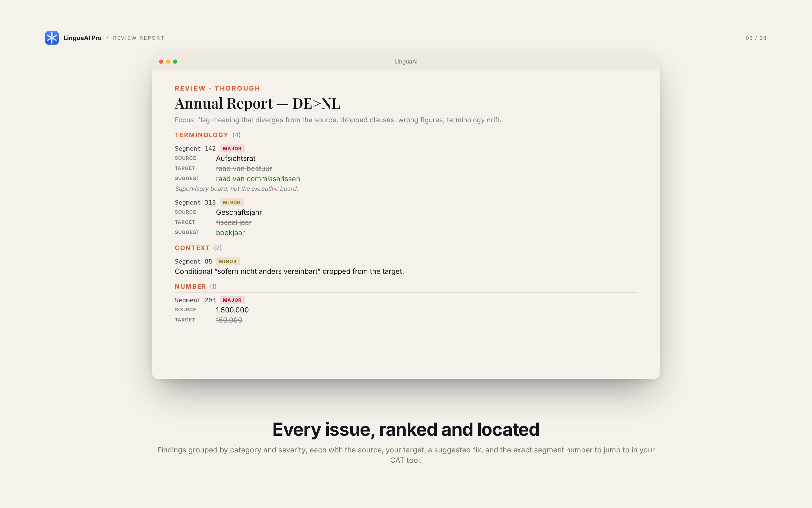Image resolution: width=812 pixels, height=508 pixels.
Task: Click the source figure 1.500.000
Action: (x=232, y=310)
